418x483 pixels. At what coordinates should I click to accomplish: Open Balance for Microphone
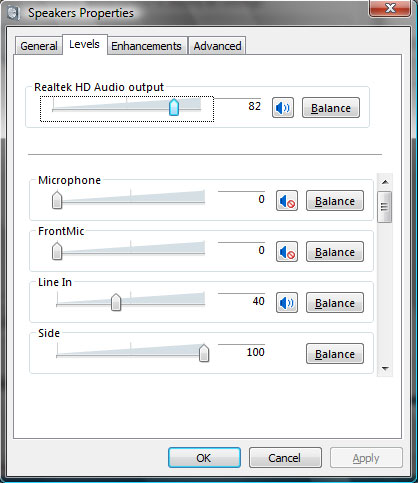(x=335, y=201)
